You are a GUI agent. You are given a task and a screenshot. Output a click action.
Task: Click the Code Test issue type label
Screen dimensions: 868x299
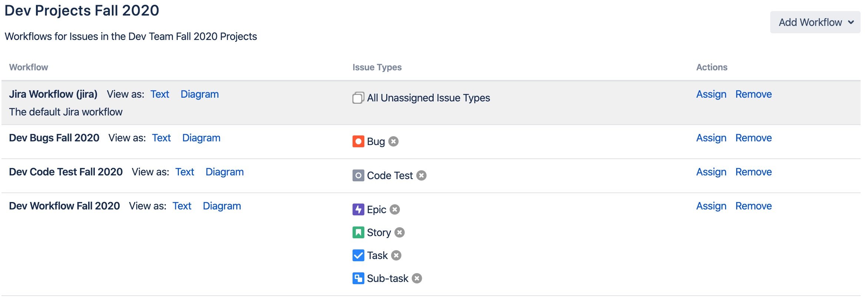tap(390, 175)
